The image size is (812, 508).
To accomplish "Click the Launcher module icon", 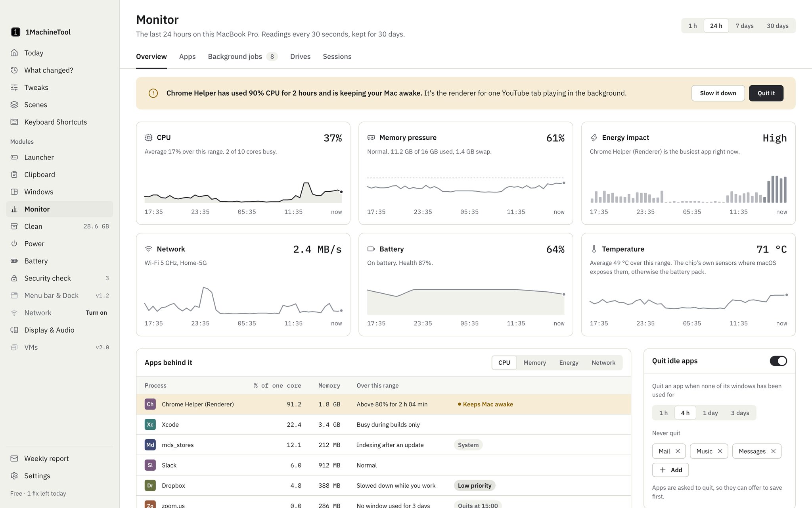I will (14, 157).
